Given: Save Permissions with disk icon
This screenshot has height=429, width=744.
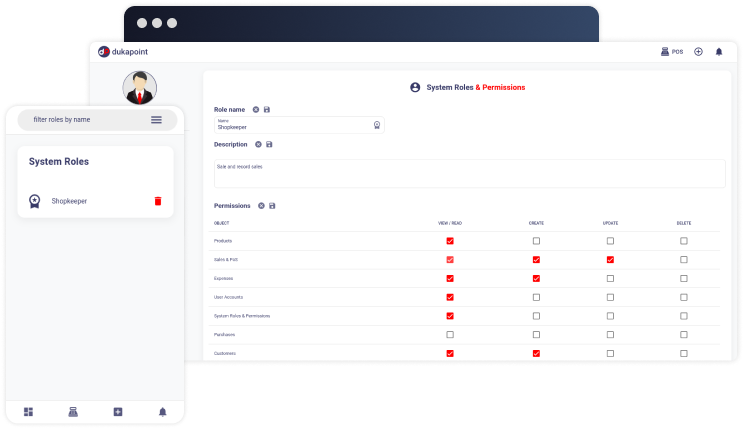Looking at the screenshot, I should pos(272,205).
